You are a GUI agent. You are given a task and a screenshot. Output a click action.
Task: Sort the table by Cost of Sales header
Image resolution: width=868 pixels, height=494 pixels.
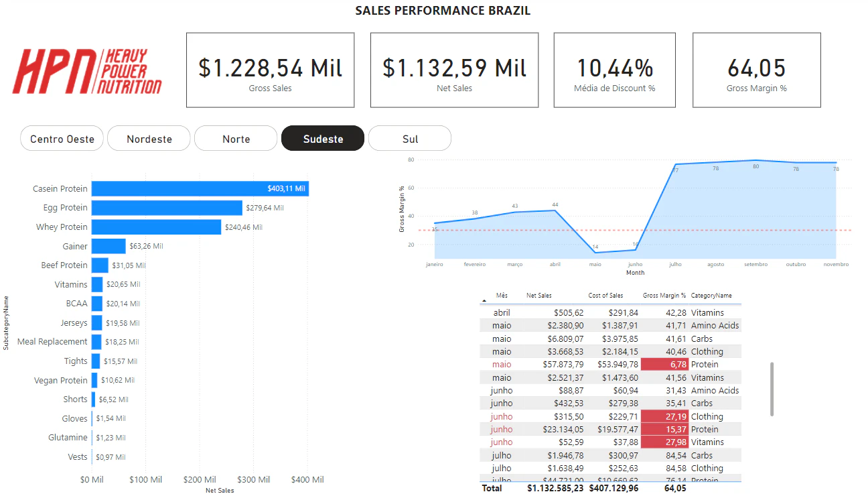[x=606, y=296]
